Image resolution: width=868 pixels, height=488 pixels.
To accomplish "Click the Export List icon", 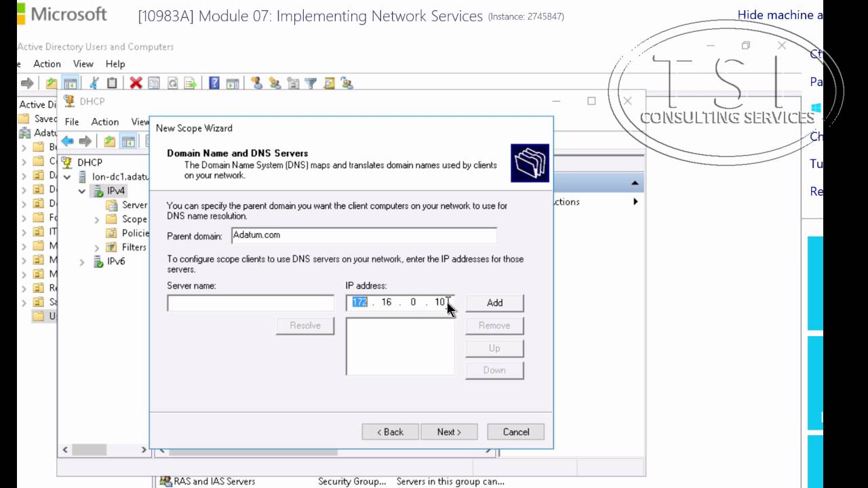I will 191,83.
